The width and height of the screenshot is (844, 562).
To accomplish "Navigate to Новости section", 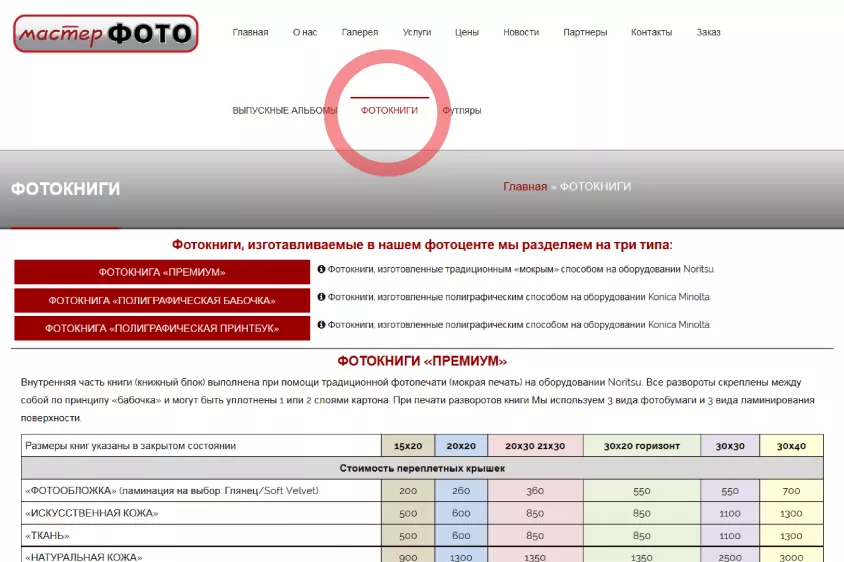I will (520, 32).
